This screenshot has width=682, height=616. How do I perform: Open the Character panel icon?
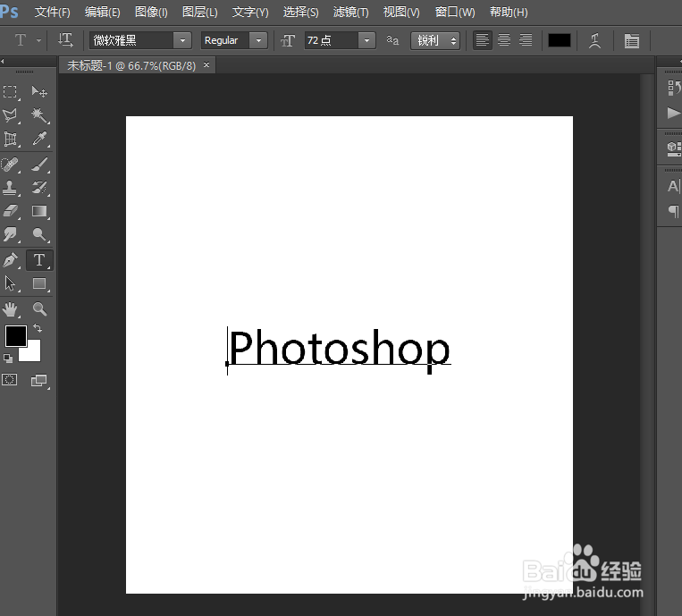point(674,186)
